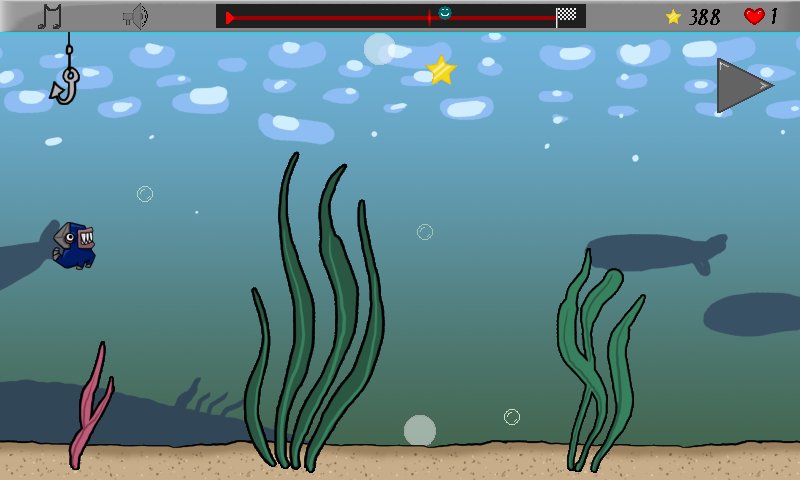The image size is (800, 480).
Task: Click the star icon beside the score
Action: point(673,17)
